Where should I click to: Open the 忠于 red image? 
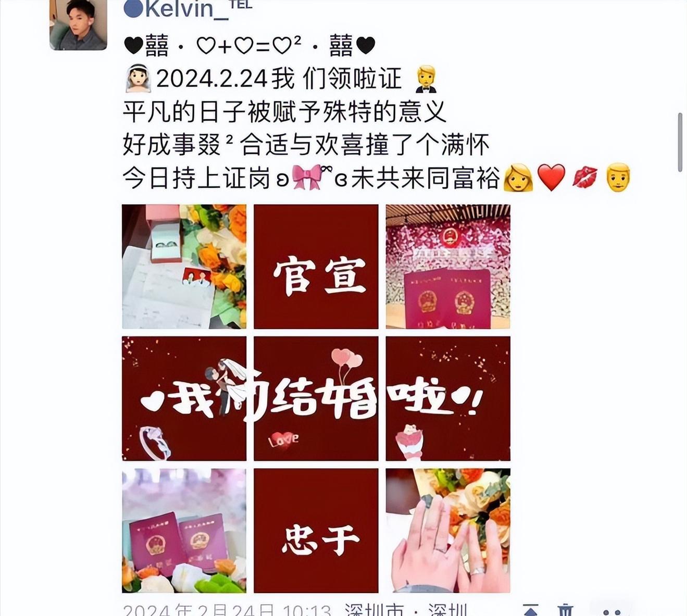316,530
